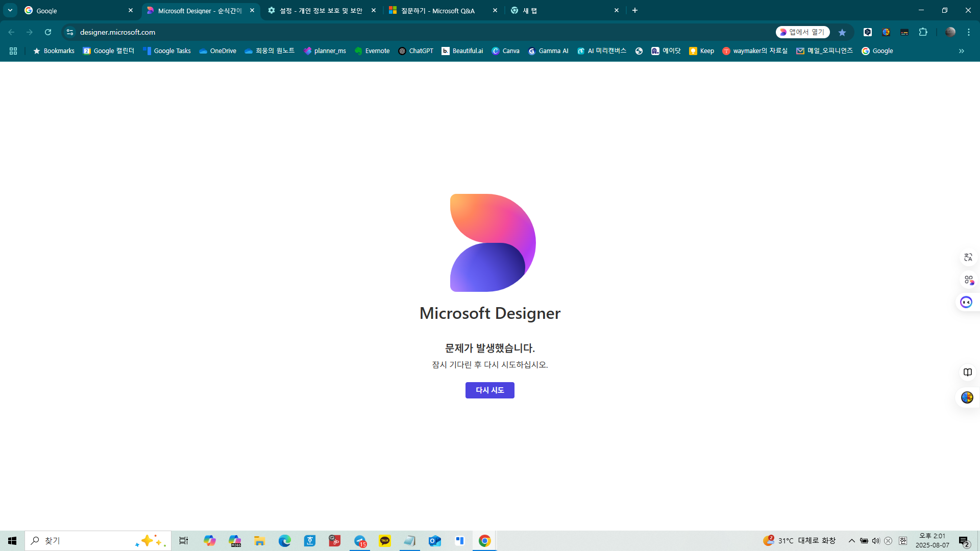The image size is (980, 551).
Task: Click the book reader icon on right sidebar
Action: [968, 372]
